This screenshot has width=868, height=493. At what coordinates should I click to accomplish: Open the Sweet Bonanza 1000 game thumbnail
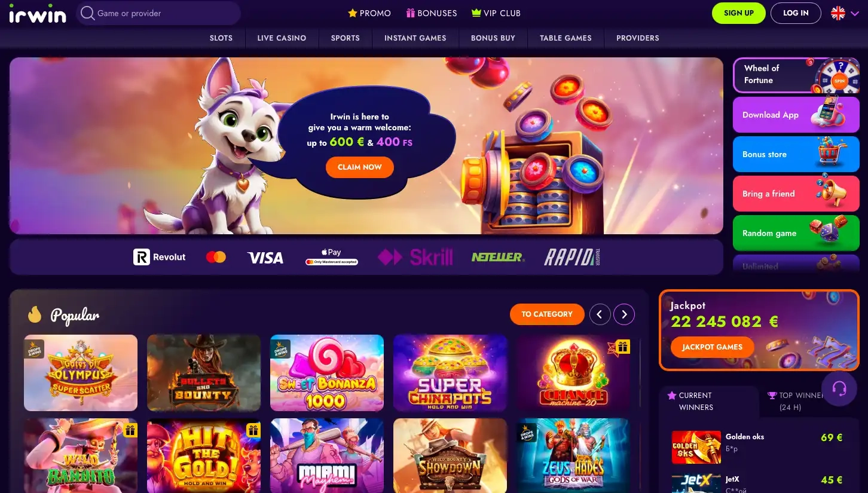point(327,373)
